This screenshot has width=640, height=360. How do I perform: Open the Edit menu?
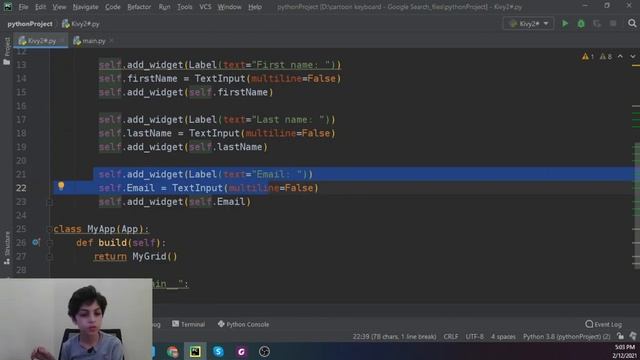point(40,7)
